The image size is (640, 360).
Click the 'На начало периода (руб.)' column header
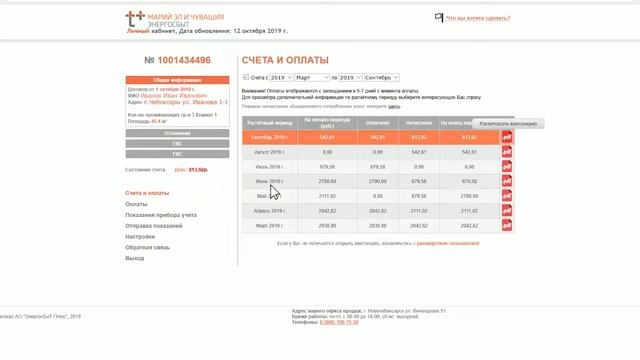click(x=327, y=123)
